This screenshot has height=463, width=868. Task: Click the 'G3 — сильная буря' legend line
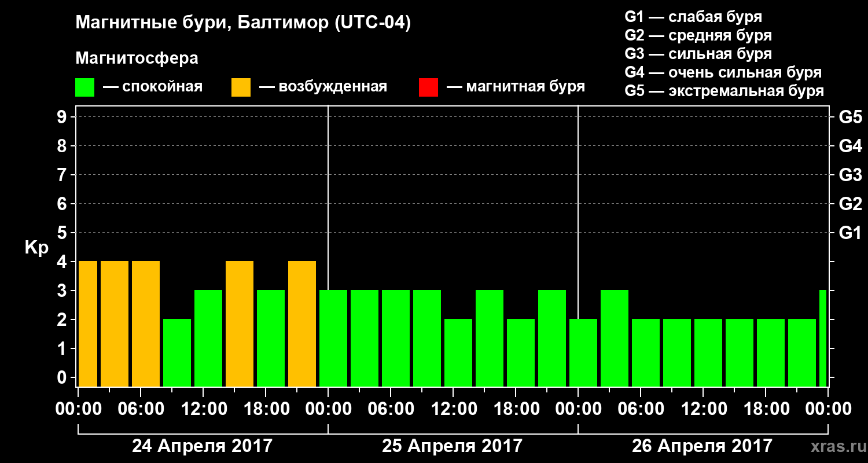click(698, 54)
